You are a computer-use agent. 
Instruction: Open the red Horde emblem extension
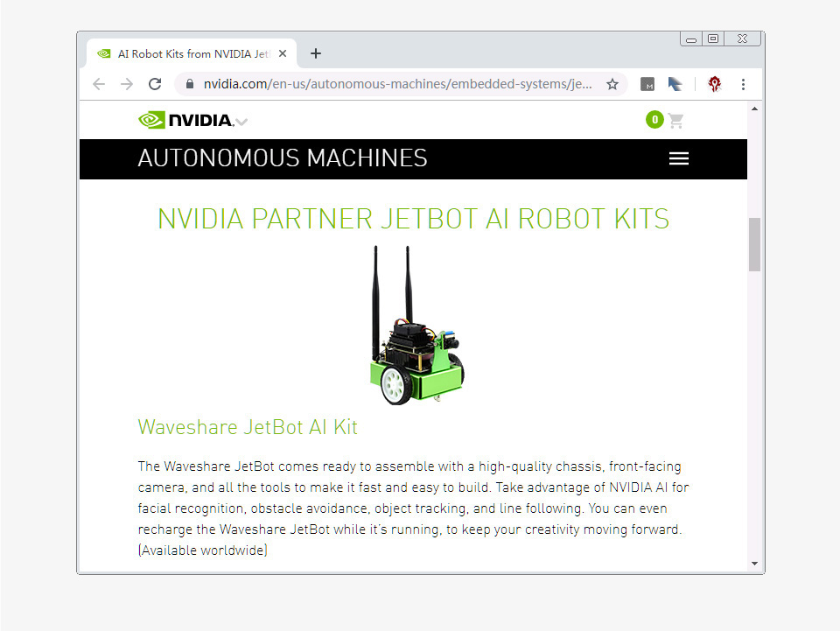pos(715,84)
